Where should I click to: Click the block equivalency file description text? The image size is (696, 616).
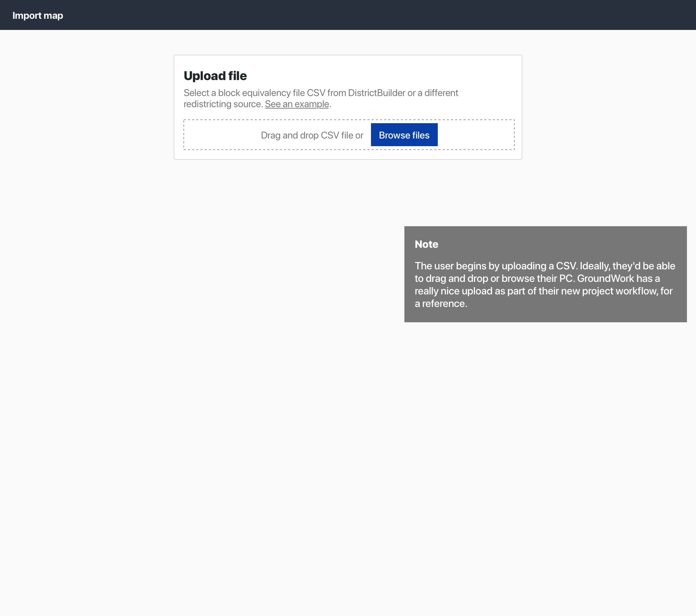point(321,98)
